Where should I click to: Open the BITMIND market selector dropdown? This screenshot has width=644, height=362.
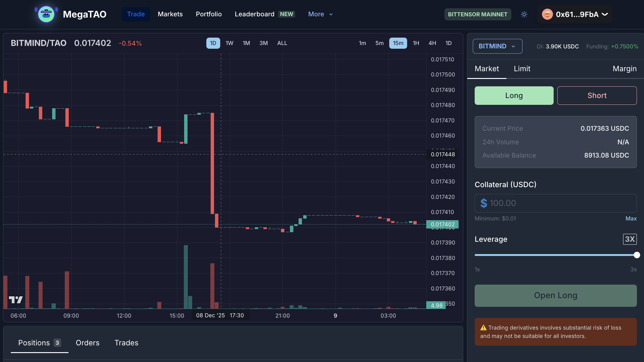497,46
